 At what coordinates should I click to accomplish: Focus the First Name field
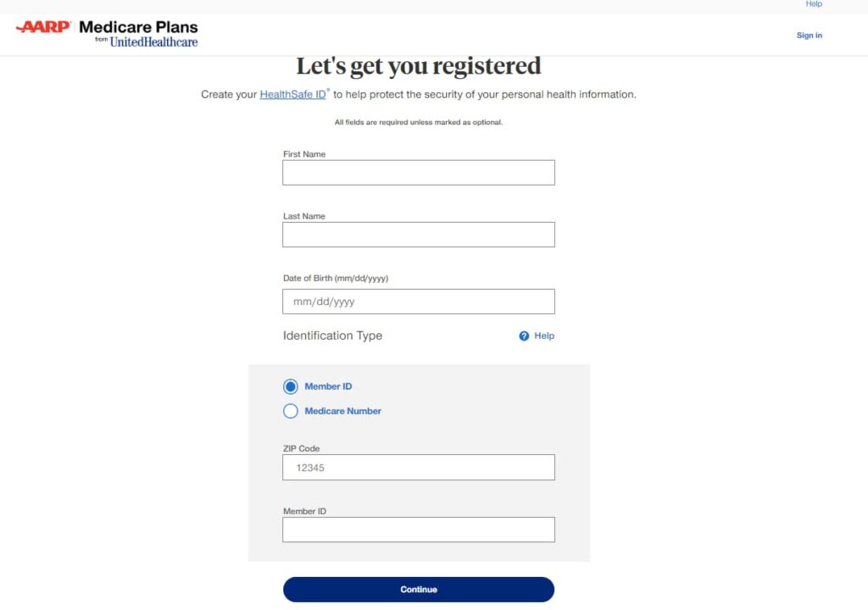tap(419, 173)
